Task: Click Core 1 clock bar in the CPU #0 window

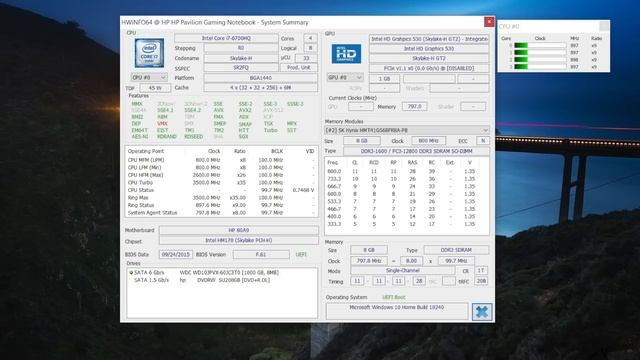Action: (x=540, y=52)
